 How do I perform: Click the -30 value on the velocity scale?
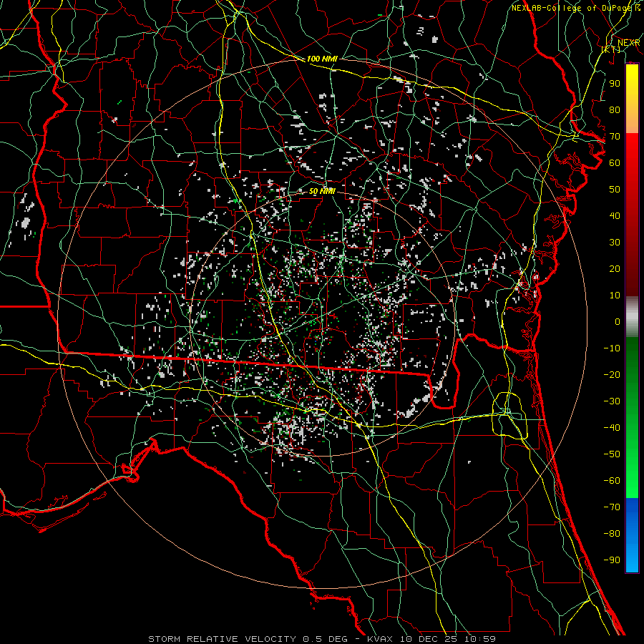click(x=612, y=401)
